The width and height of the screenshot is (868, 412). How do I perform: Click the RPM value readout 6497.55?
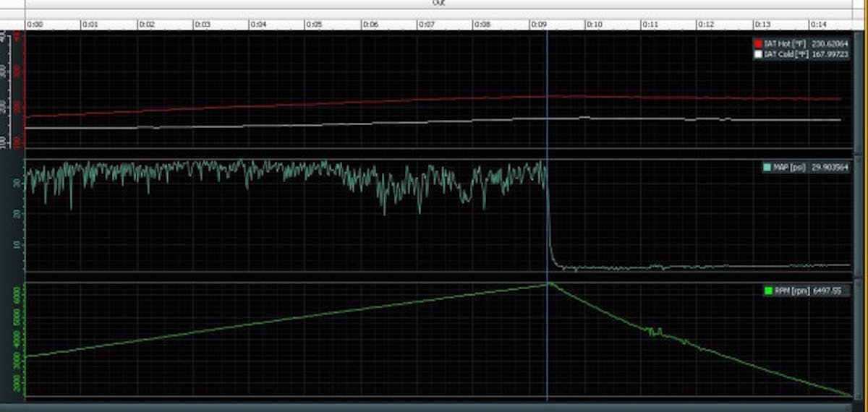(827, 291)
